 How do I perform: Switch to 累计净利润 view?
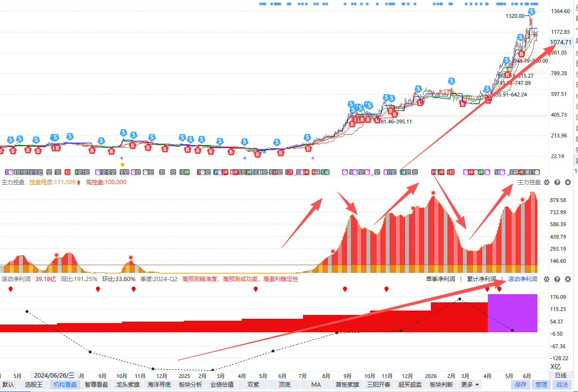pyautogui.click(x=482, y=279)
